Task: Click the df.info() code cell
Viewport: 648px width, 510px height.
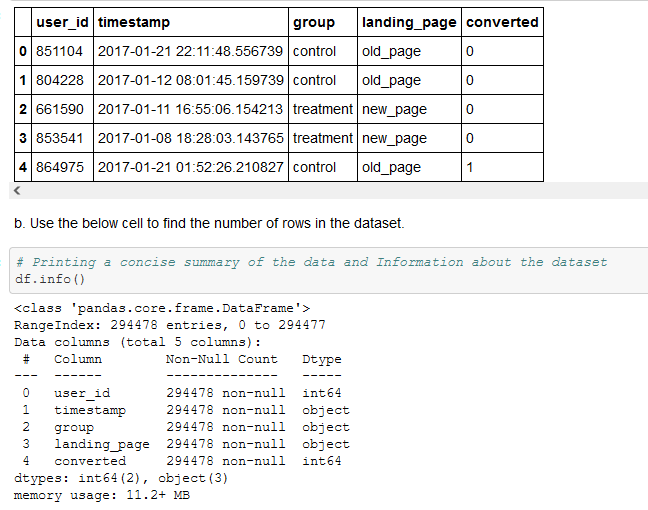Action: 329,271
